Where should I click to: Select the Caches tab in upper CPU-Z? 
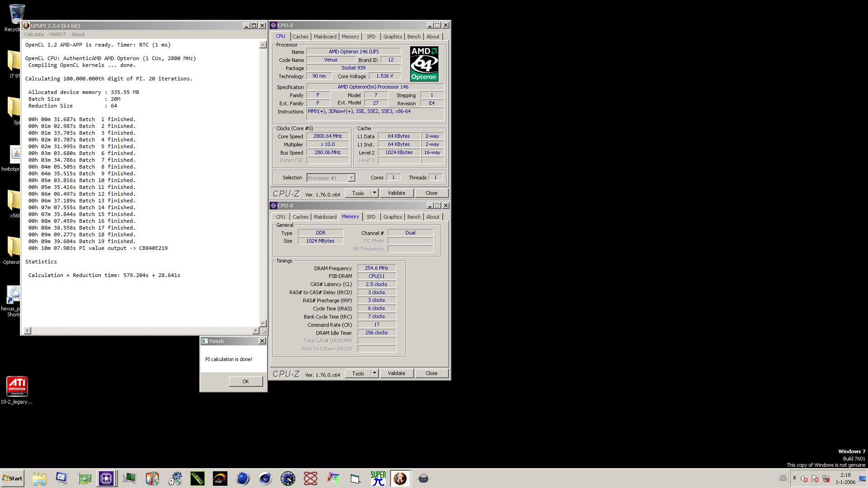click(x=300, y=37)
